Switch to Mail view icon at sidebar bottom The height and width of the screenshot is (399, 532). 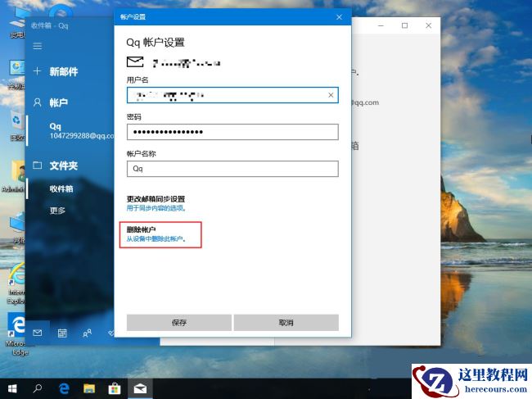point(38,333)
